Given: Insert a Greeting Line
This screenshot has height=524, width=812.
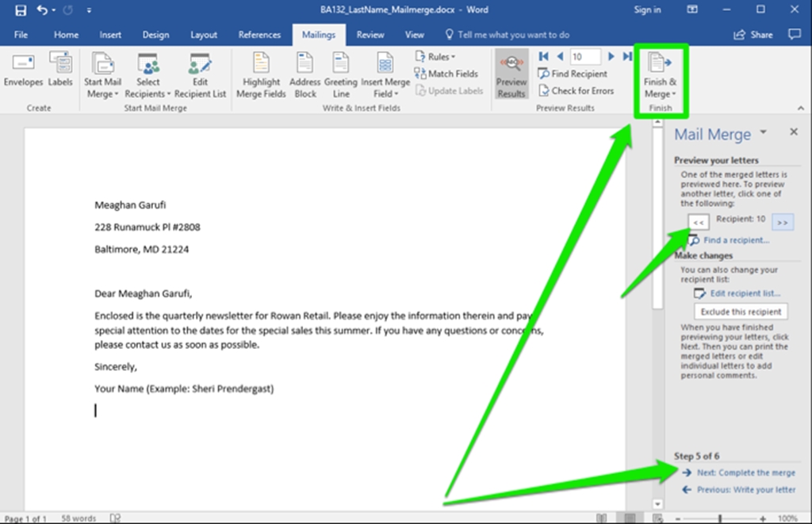Looking at the screenshot, I should click(x=341, y=75).
